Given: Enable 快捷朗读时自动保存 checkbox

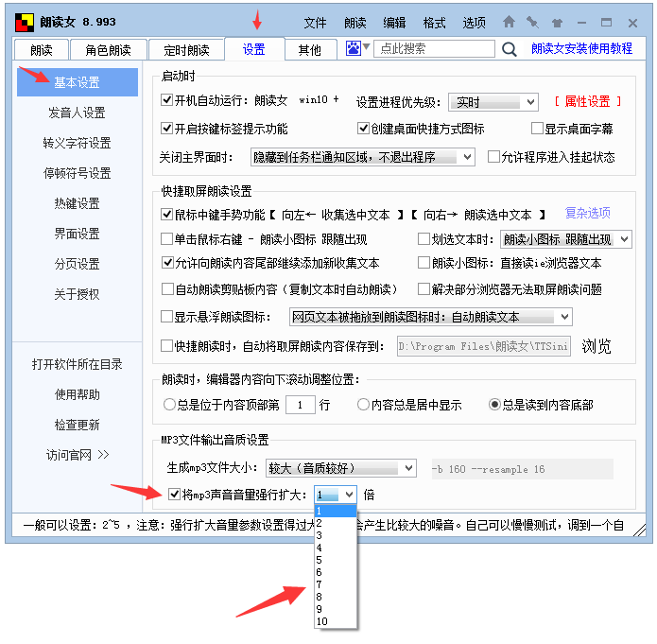Looking at the screenshot, I should [x=166, y=346].
